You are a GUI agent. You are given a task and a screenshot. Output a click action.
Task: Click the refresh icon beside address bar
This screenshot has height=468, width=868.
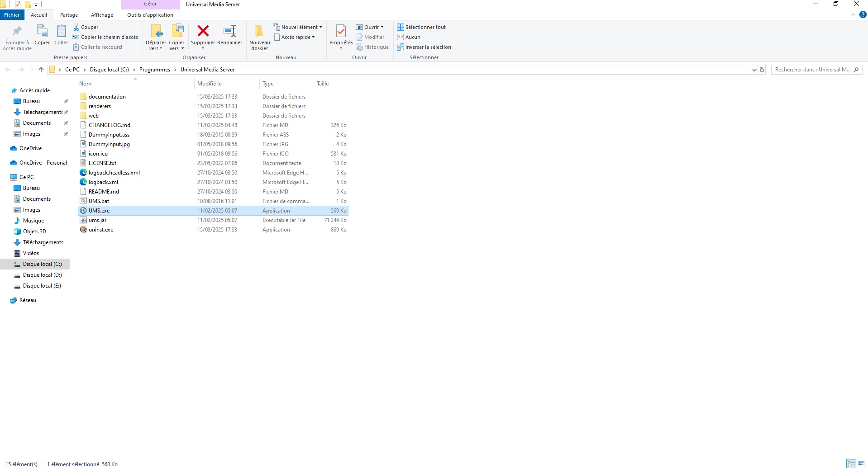pyautogui.click(x=762, y=70)
